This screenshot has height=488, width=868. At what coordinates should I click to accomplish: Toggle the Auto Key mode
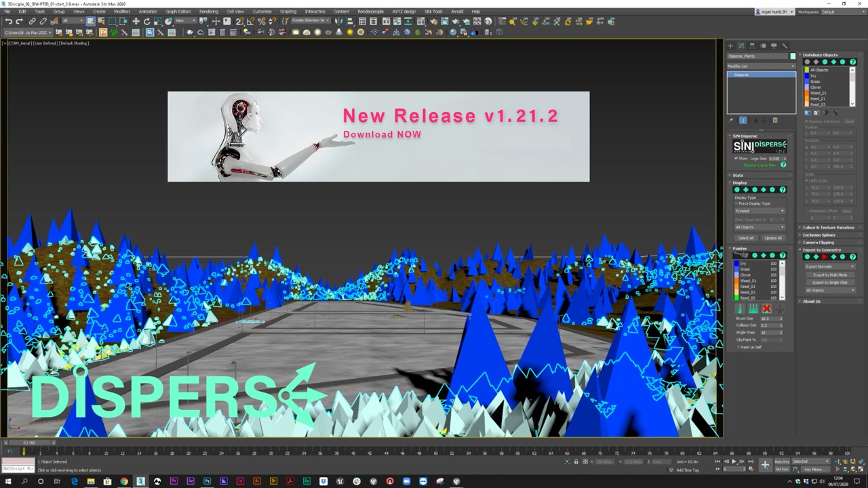click(x=782, y=462)
